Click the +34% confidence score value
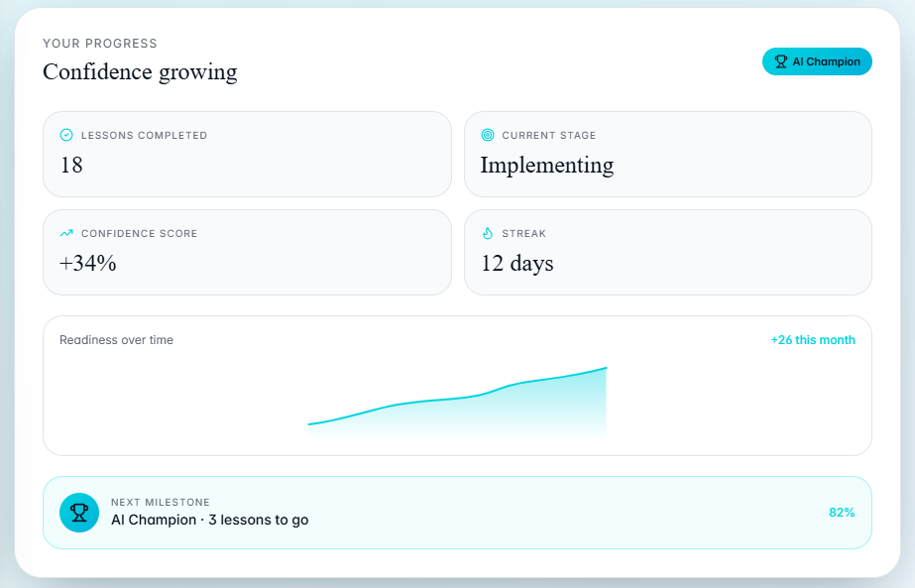 (x=87, y=264)
